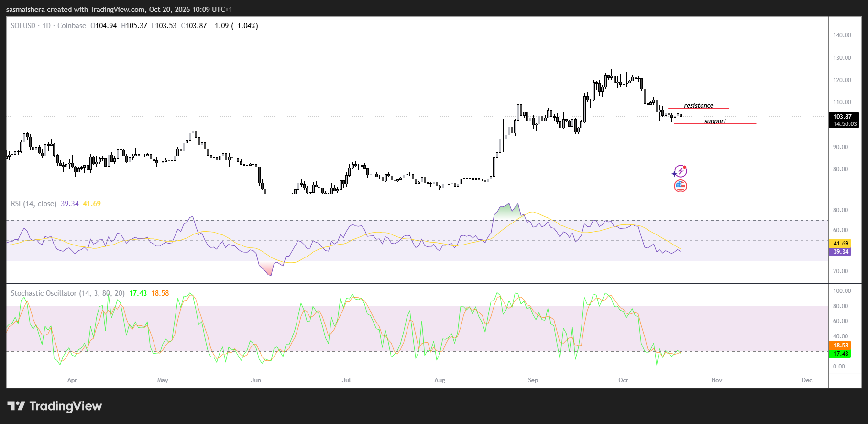Select the SOLUSD symbol name in legend

coord(23,26)
